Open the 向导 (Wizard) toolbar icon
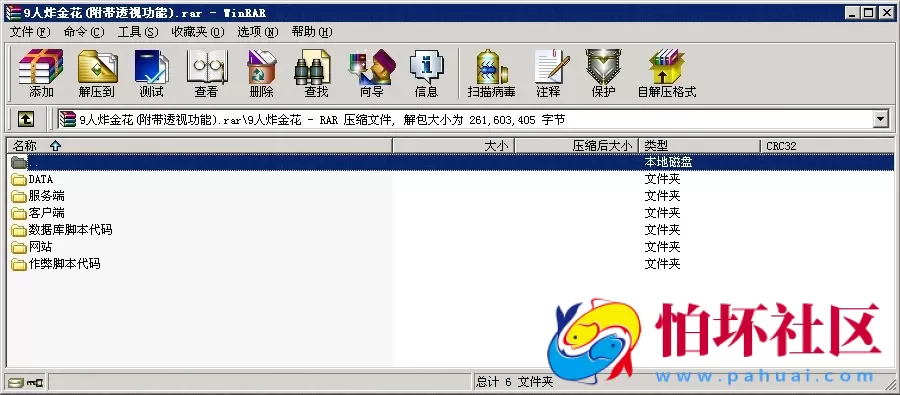The height and width of the screenshot is (395, 900). [x=371, y=73]
